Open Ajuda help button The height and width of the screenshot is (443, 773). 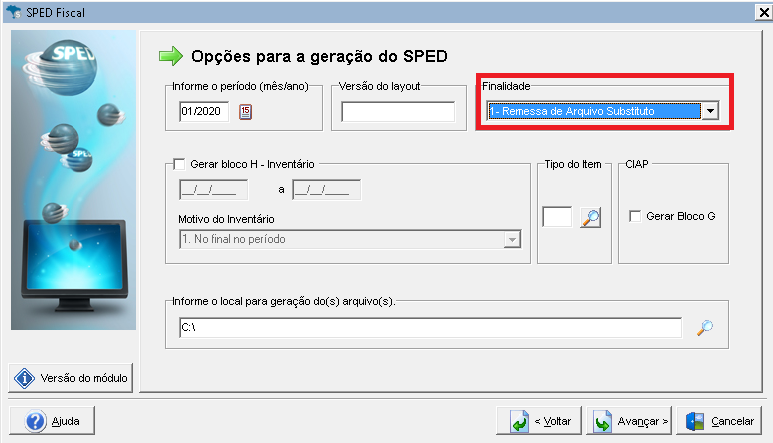pos(52,421)
